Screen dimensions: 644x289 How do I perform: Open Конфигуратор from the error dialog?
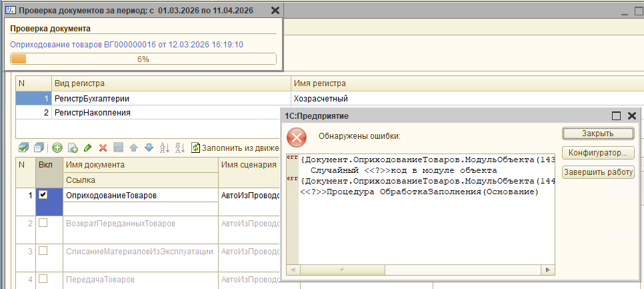pos(598,153)
